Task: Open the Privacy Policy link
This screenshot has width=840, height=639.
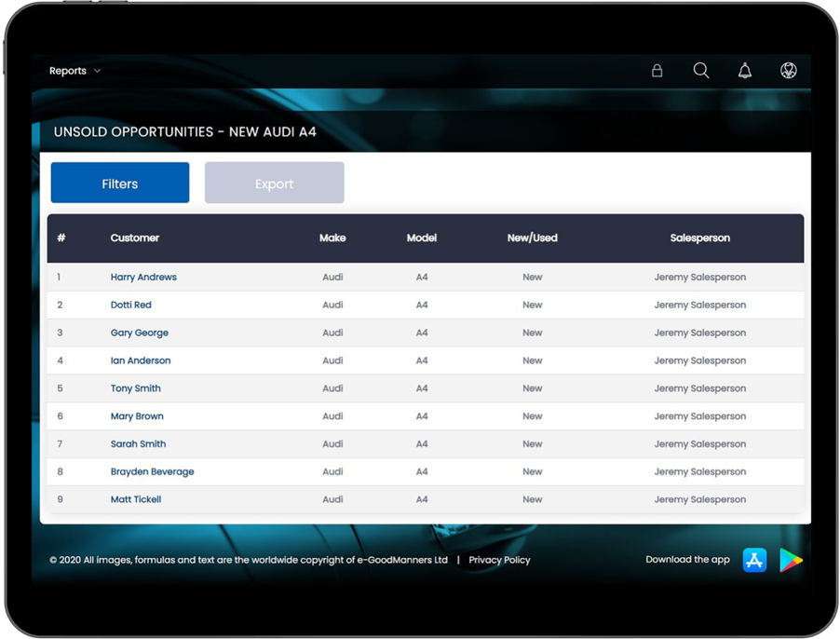Action: click(499, 560)
